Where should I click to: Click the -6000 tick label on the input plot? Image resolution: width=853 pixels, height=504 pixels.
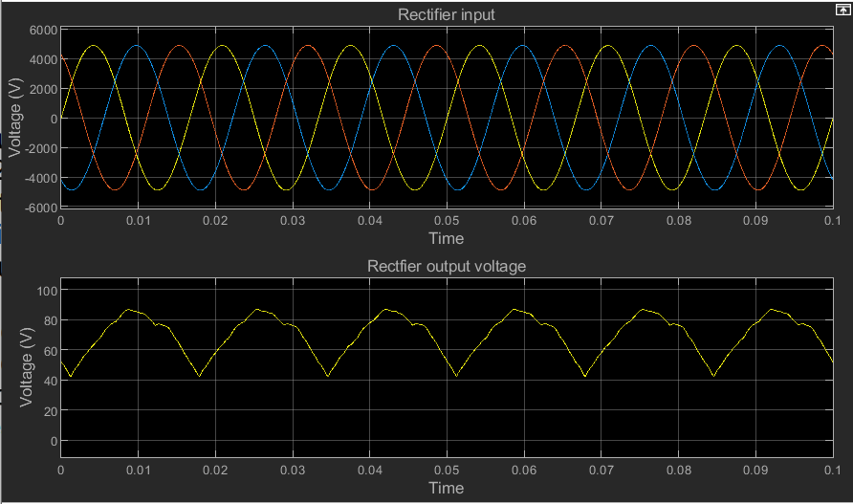coord(41,208)
